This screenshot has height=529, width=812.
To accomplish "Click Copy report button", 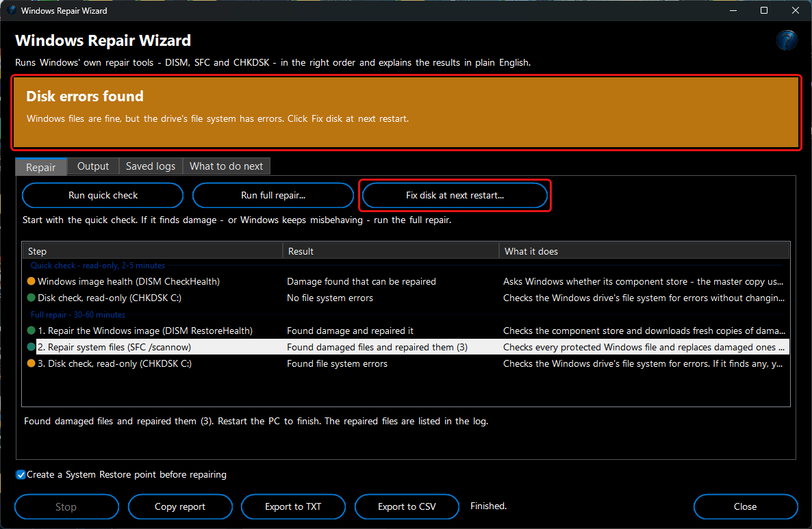I will (180, 506).
